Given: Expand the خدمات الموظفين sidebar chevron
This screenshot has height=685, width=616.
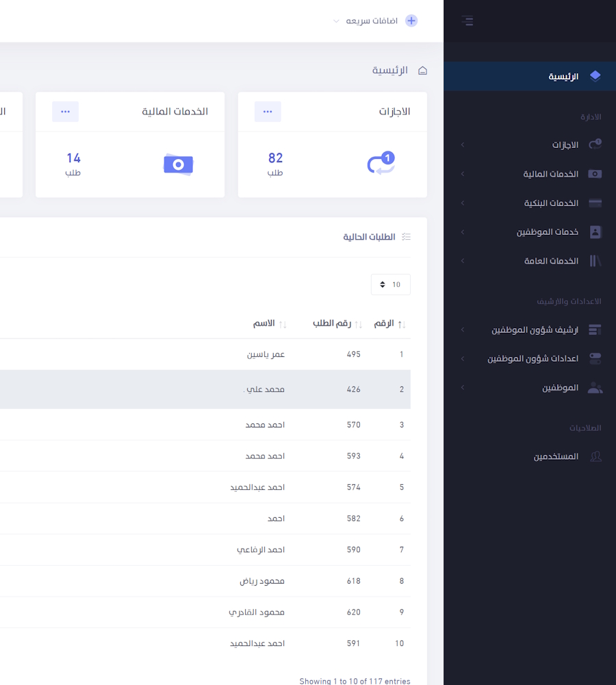Looking at the screenshot, I should coord(463,232).
